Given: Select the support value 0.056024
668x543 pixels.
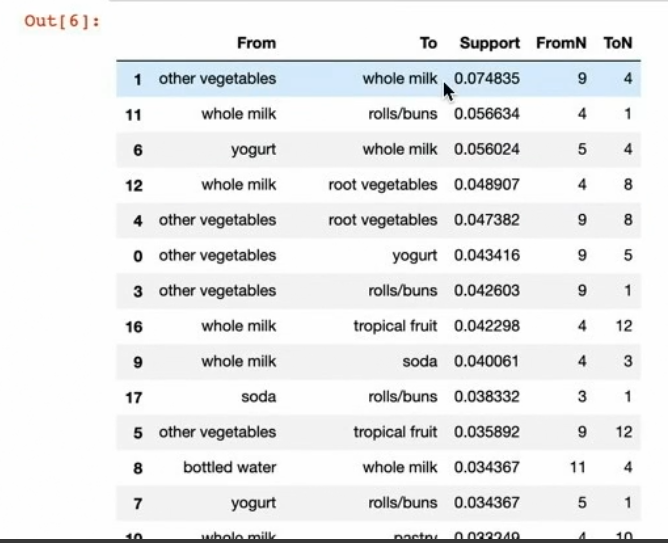Looking at the screenshot, I should click(487, 149).
